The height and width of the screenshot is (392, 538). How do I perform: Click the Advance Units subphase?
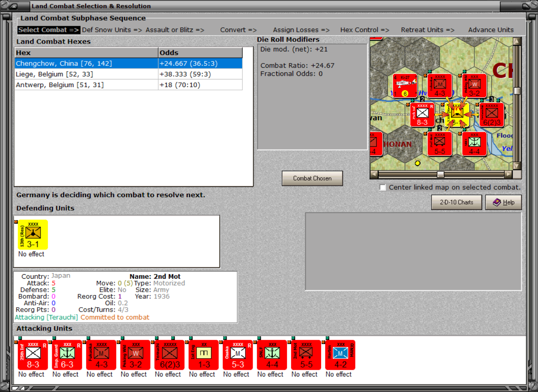coord(491,30)
